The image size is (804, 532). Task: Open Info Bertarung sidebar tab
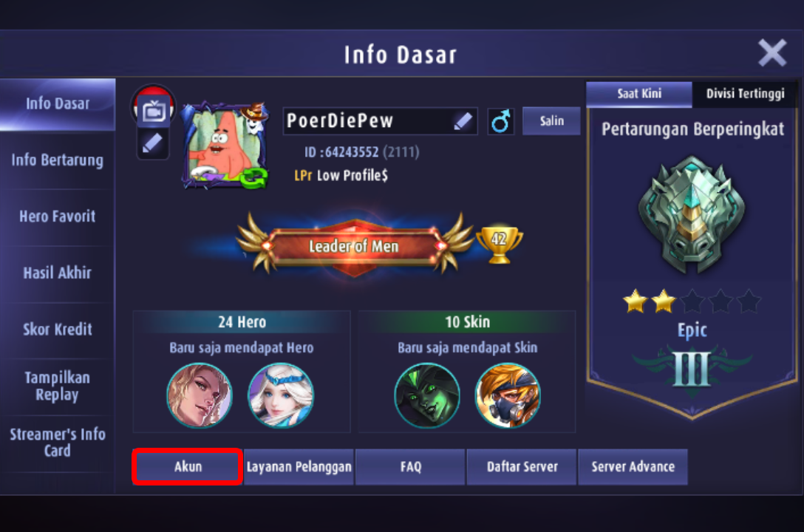(58, 160)
